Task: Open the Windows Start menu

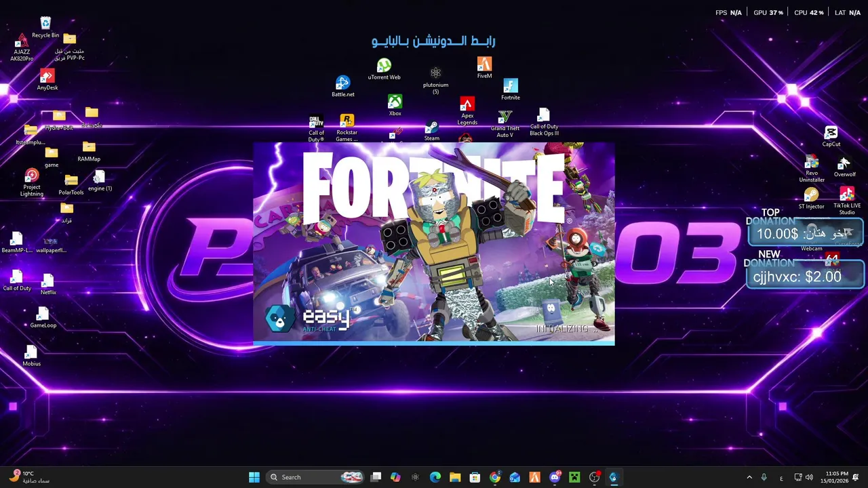Action: tap(254, 477)
